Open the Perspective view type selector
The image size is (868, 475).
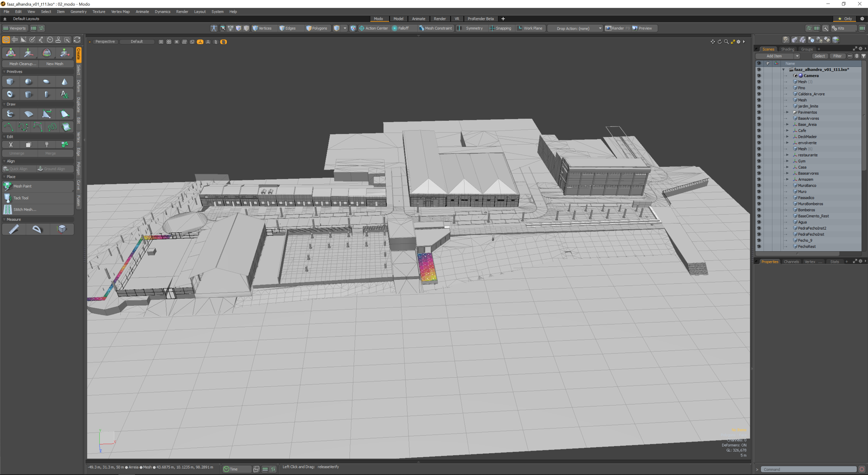pos(105,42)
